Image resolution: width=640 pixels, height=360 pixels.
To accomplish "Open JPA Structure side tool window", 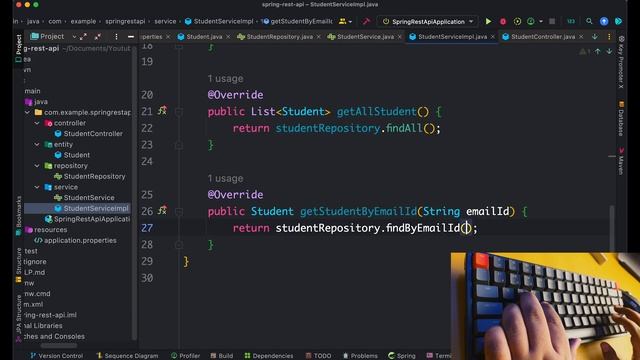I will coord(18,318).
